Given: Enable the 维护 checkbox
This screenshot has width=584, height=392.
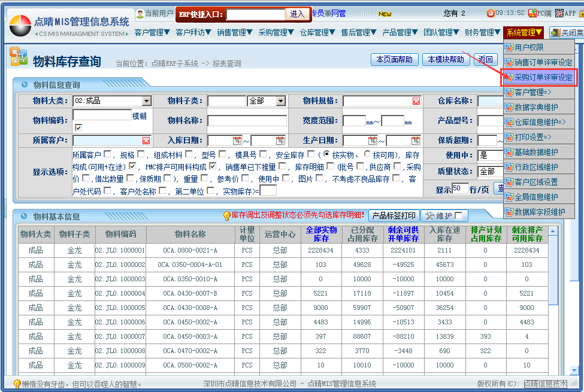Looking at the screenshot, I should [x=458, y=215].
